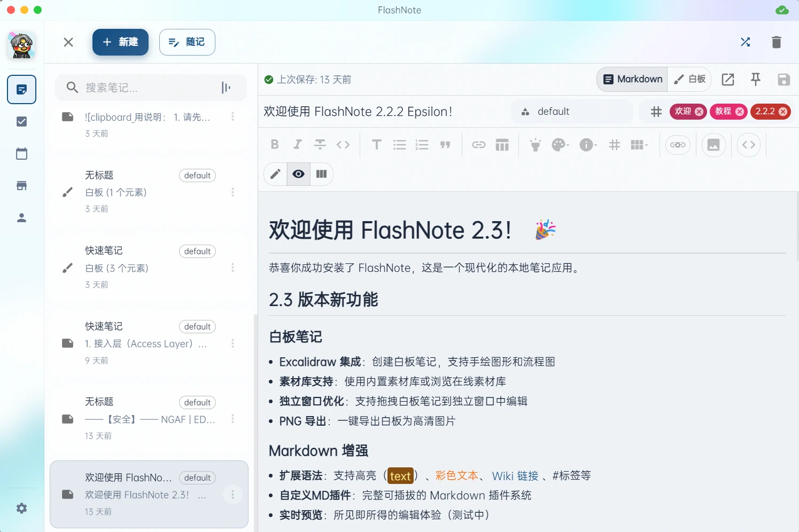This screenshot has width=799, height=532.
Task: Switch to split column view
Action: pyautogui.click(x=321, y=174)
